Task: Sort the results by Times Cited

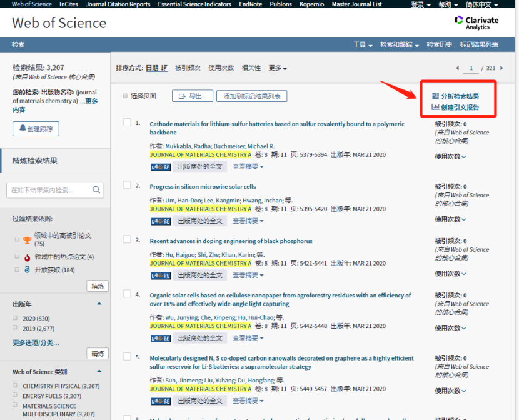Action: [188, 67]
